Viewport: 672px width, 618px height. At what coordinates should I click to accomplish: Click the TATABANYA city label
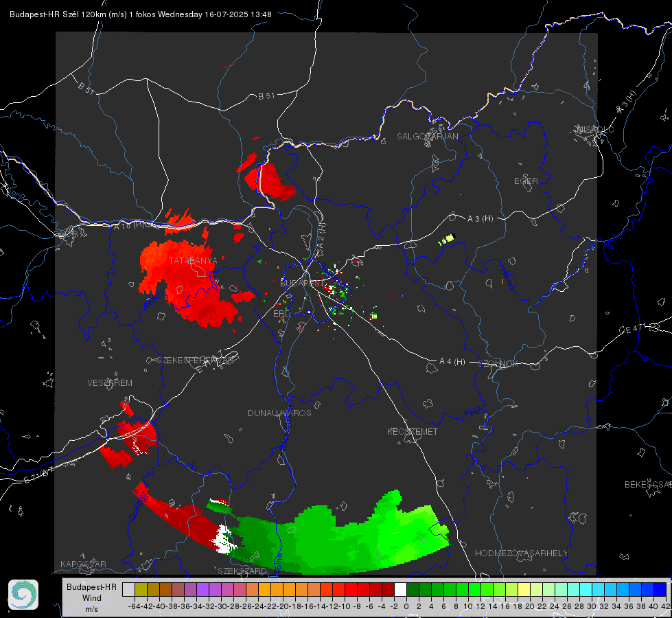tap(193, 260)
